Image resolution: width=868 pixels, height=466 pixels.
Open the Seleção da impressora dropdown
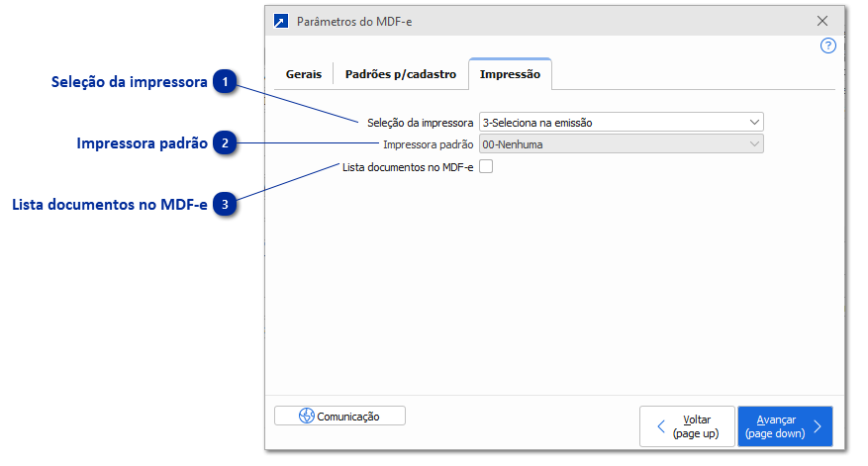pyautogui.click(x=621, y=123)
